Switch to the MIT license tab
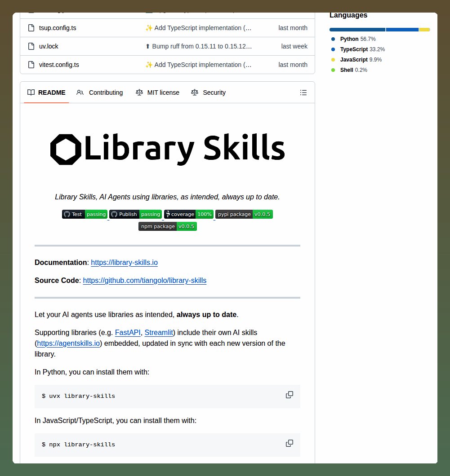Screen dimensions: 450x476 [x=157, y=93]
